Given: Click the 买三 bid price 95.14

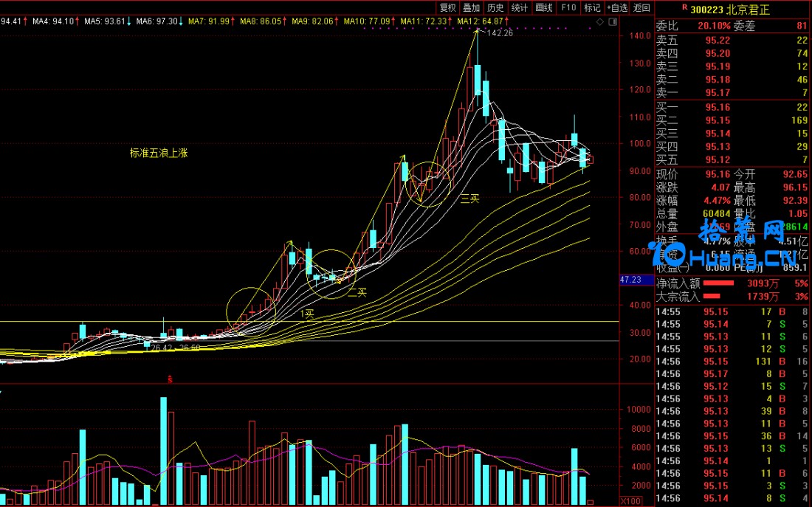Looking at the screenshot, I should pyautogui.click(x=718, y=134).
